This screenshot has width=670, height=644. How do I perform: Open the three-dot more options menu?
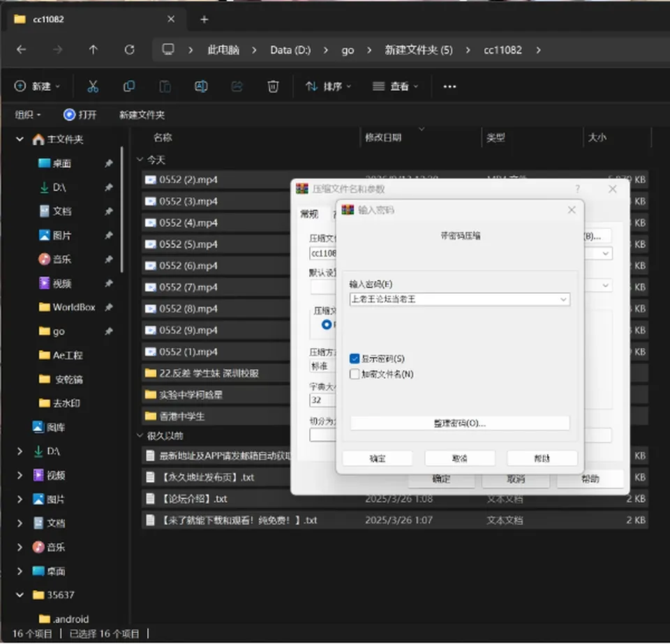[x=449, y=87]
